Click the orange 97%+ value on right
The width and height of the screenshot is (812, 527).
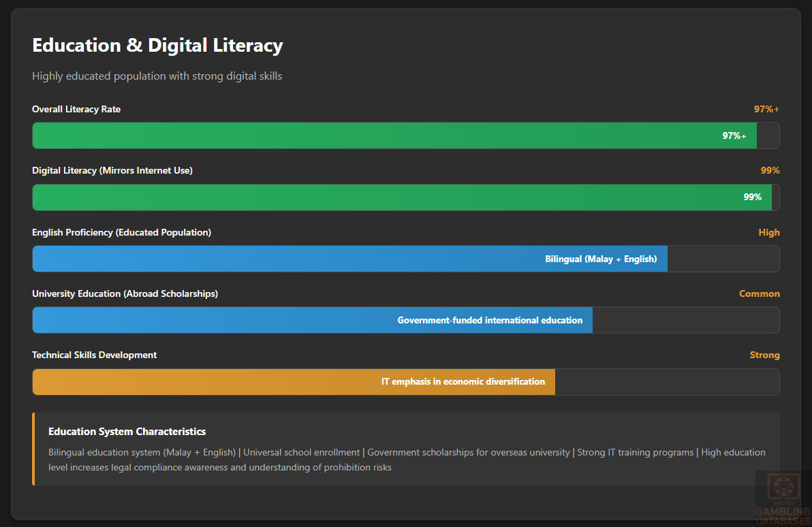pyautogui.click(x=766, y=109)
